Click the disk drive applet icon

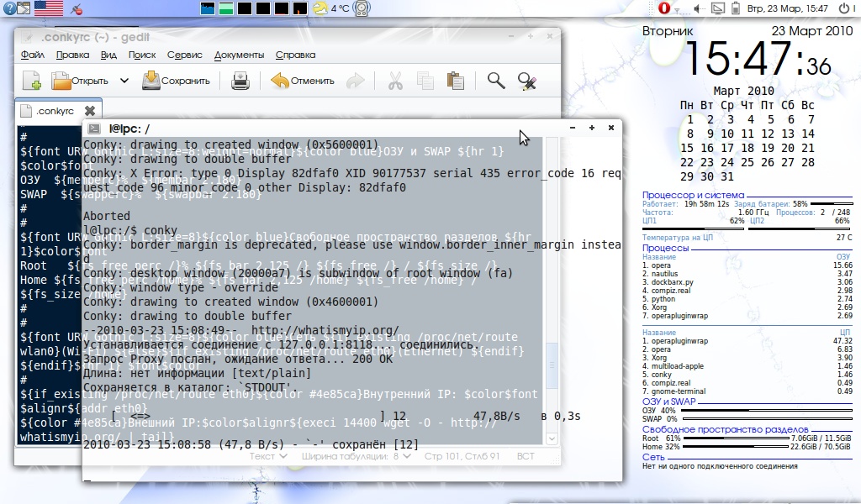click(362, 8)
